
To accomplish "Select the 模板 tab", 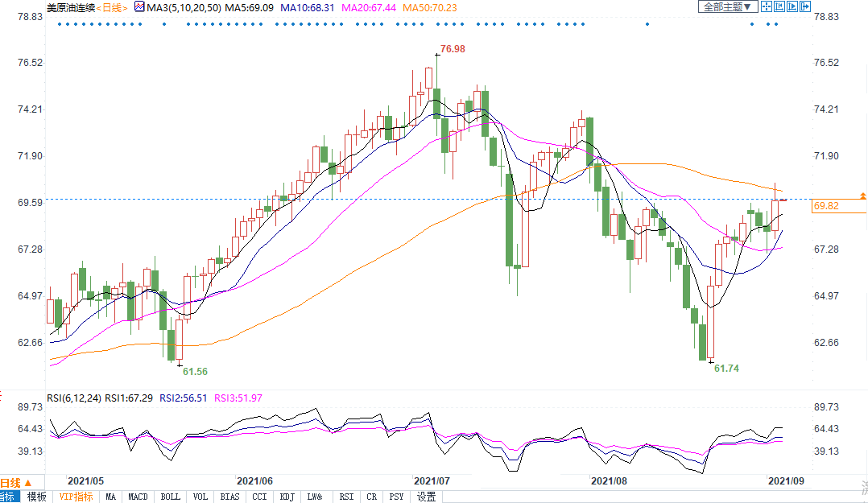I will pos(37,497).
